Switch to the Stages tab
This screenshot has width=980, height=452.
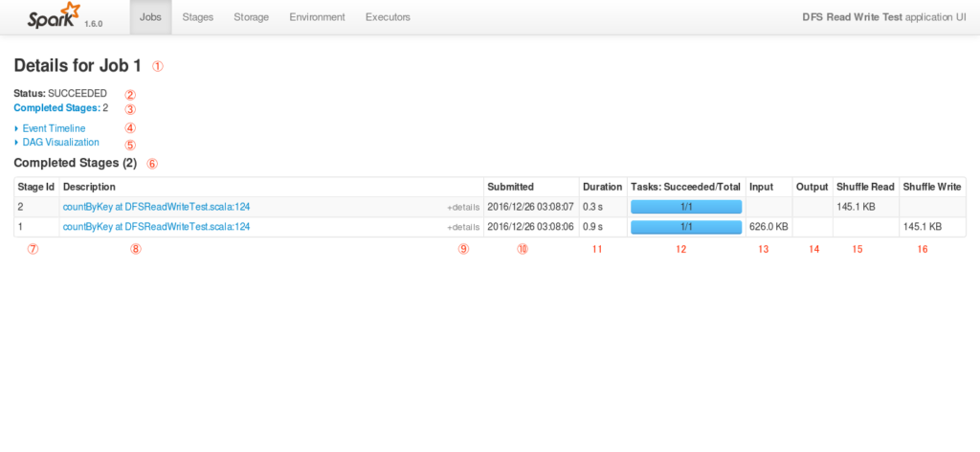coord(197,17)
